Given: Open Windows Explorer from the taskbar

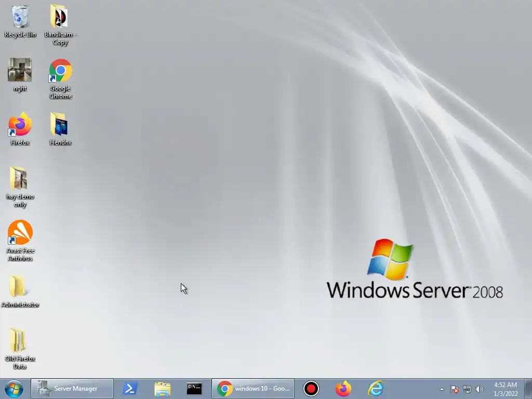Looking at the screenshot, I should tap(162, 389).
